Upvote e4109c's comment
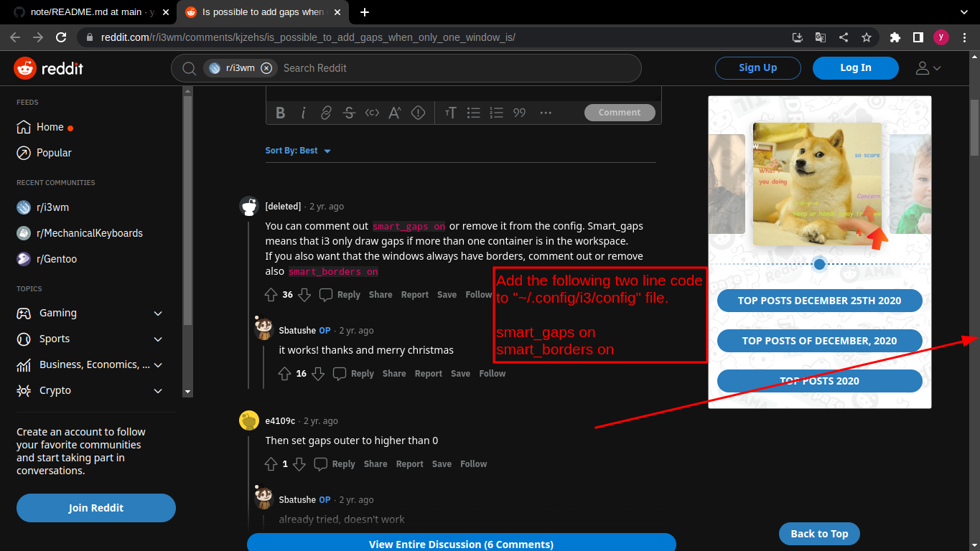 coord(271,464)
